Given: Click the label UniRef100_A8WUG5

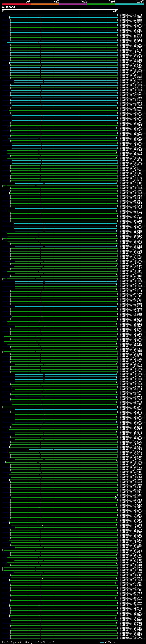Looking at the screenshot, I should [x=131, y=575].
